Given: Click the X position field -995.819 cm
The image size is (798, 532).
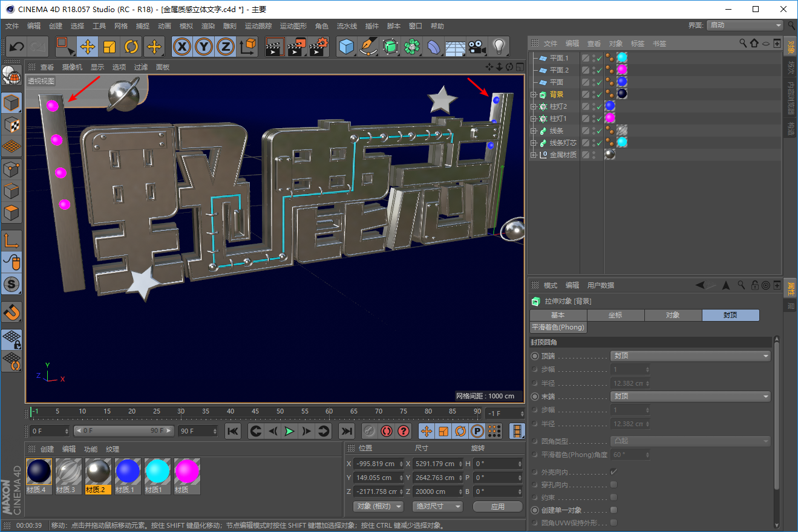Looking at the screenshot, I should [x=378, y=464].
